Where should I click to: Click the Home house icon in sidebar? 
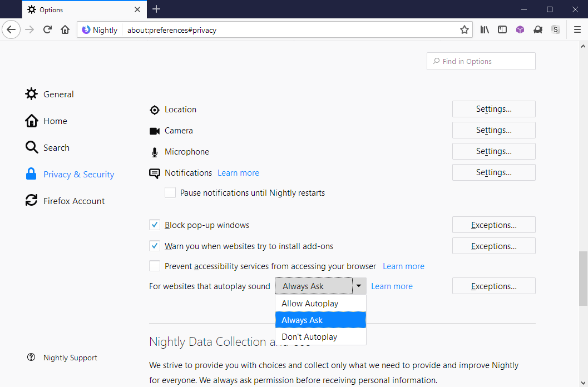[x=32, y=121]
